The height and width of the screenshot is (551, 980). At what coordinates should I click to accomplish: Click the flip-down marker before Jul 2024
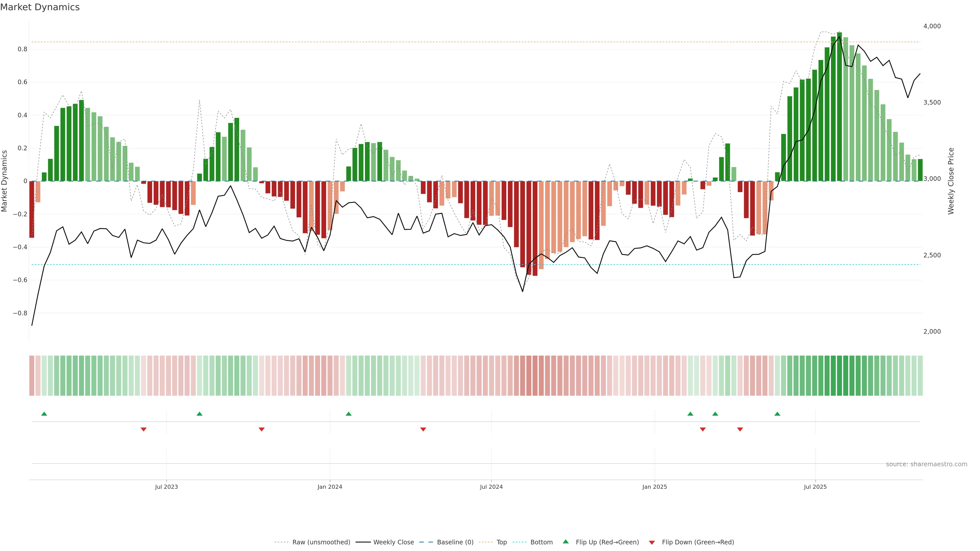(x=423, y=429)
